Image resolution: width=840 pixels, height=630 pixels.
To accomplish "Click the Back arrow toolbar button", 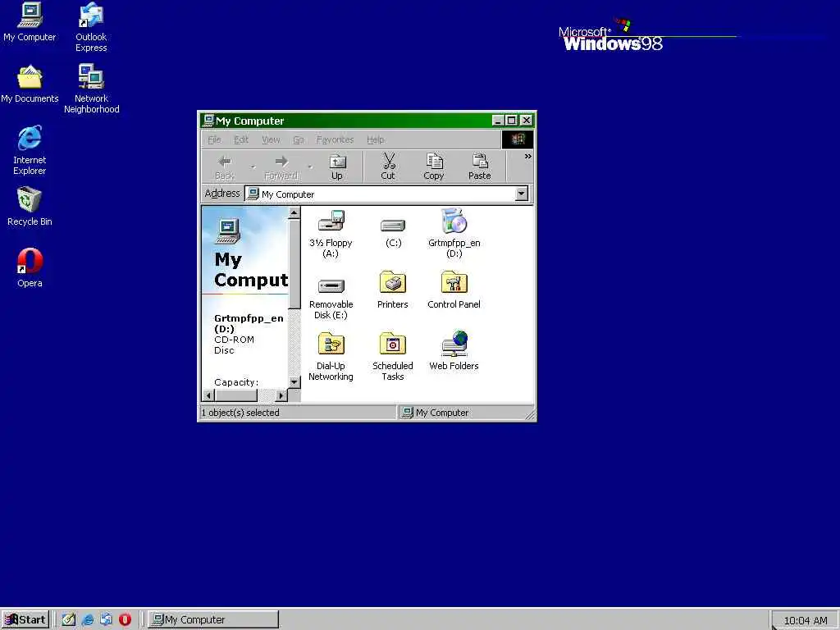I will [225, 167].
